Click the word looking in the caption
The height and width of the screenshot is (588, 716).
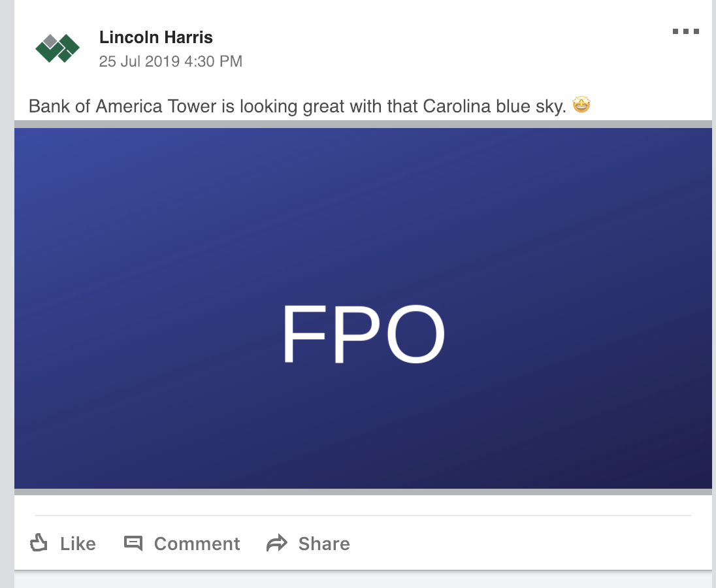pyautogui.click(x=268, y=106)
